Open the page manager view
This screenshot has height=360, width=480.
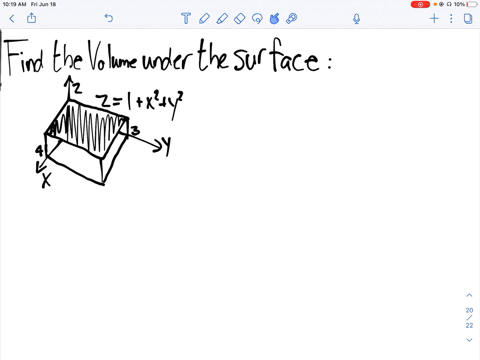(468, 19)
